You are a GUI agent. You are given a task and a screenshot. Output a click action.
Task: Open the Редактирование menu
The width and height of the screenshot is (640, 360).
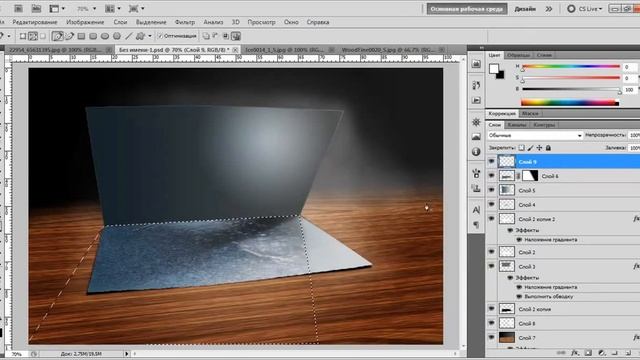pyautogui.click(x=35, y=22)
